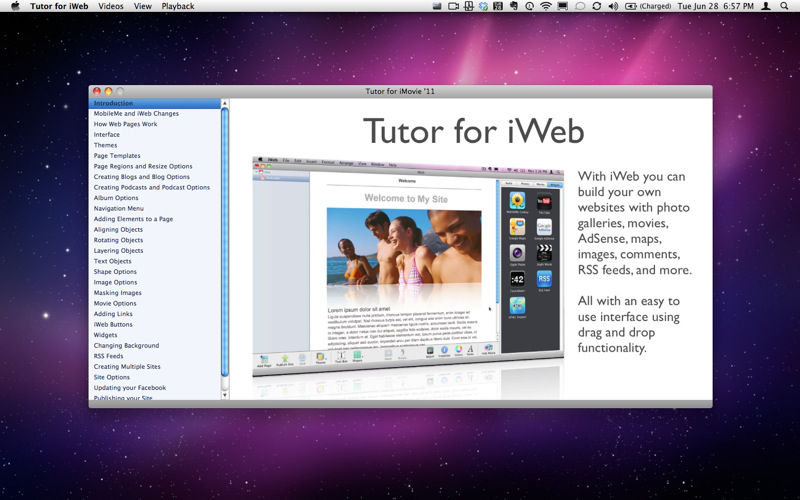This screenshot has height=500, width=800.
Task: Open the Image Options lesson
Action: click(115, 282)
